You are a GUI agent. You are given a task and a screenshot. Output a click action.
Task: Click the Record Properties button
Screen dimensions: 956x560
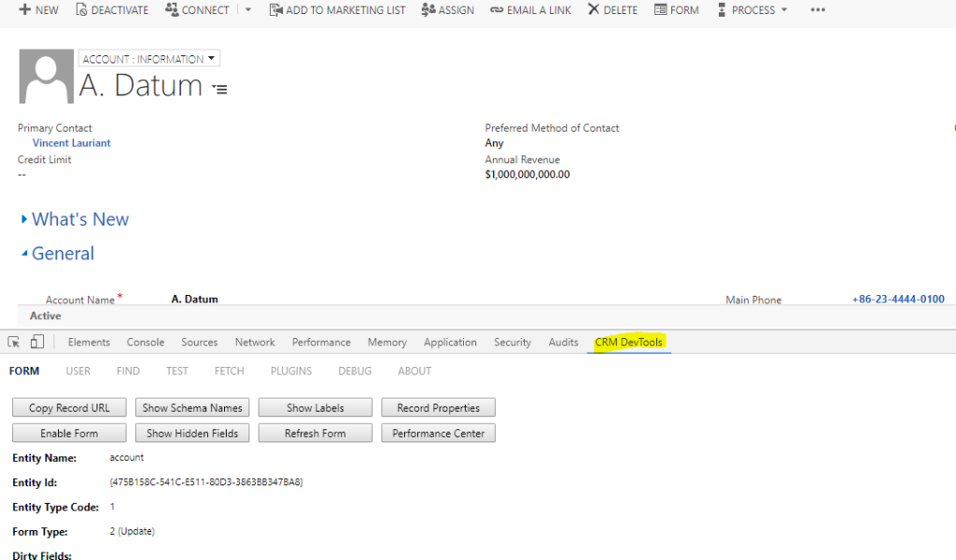click(x=439, y=408)
